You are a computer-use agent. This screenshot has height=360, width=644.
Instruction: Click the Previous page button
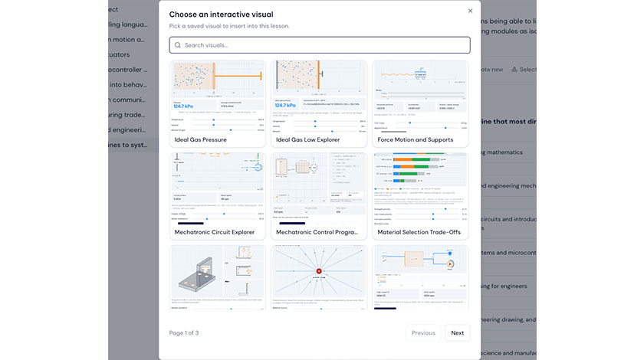[423, 333]
